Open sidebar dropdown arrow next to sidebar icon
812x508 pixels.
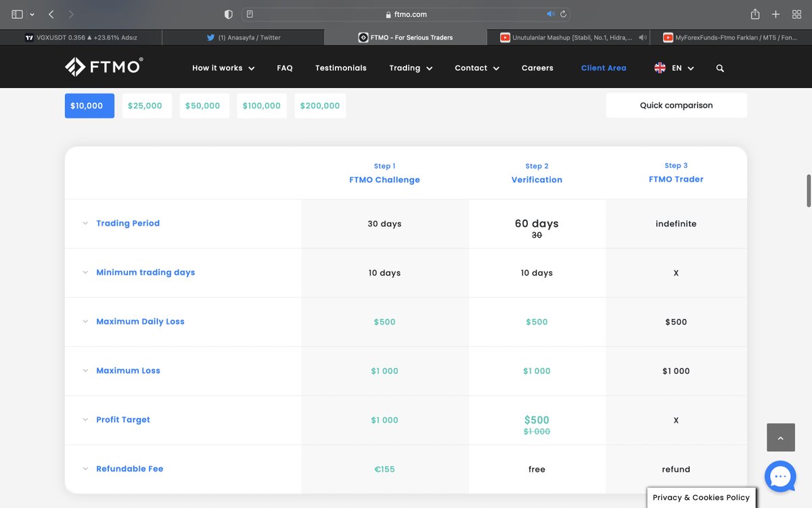point(32,14)
